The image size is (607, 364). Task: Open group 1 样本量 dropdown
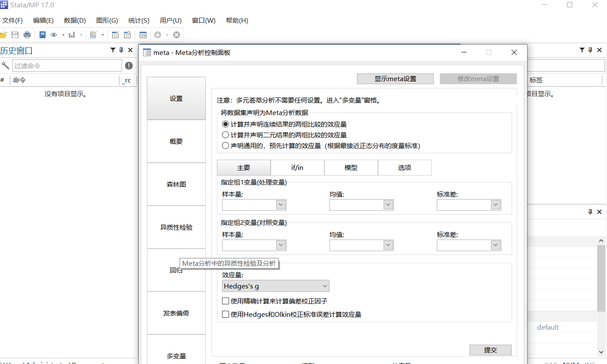coord(281,205)
